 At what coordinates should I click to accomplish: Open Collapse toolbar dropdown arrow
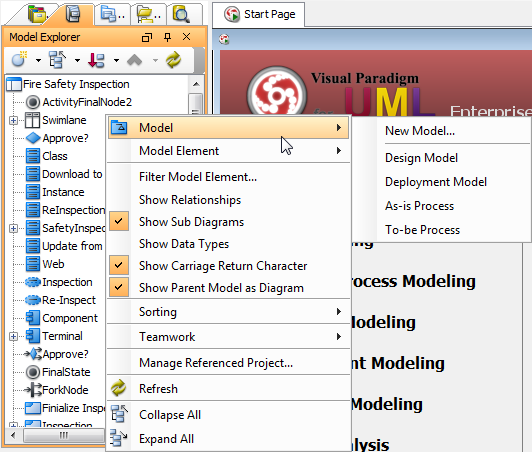coord(77,60)
